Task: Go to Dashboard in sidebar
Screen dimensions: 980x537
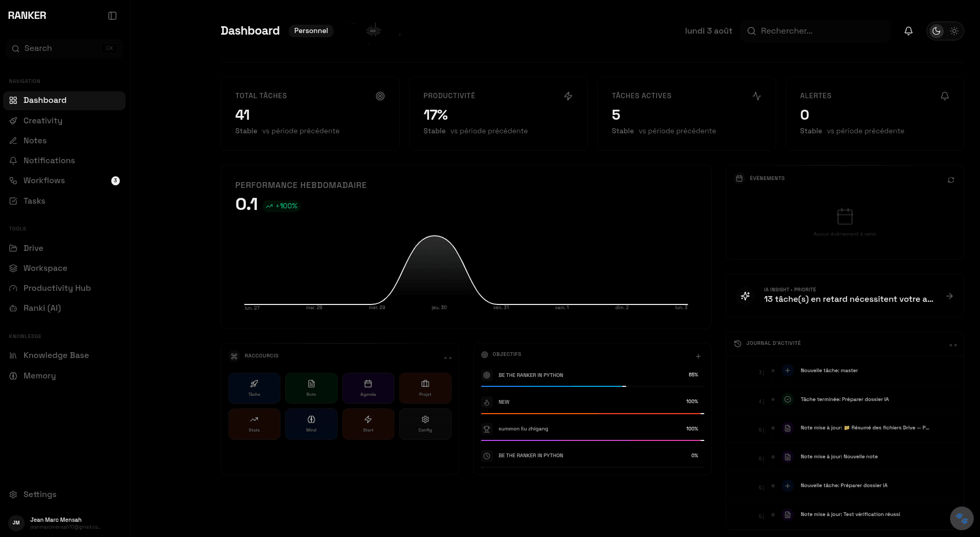Action: click(64, 100)
